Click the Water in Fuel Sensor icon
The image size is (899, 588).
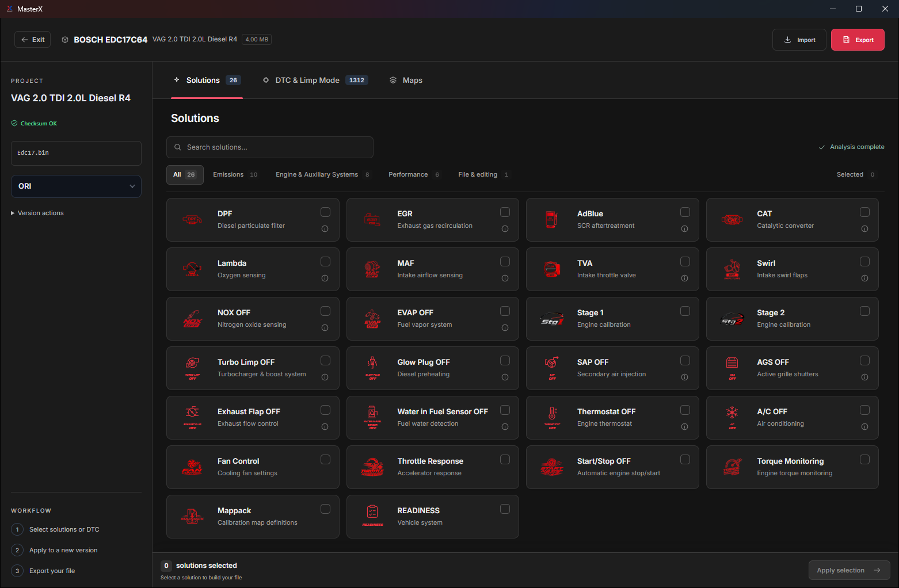(372, 418)
